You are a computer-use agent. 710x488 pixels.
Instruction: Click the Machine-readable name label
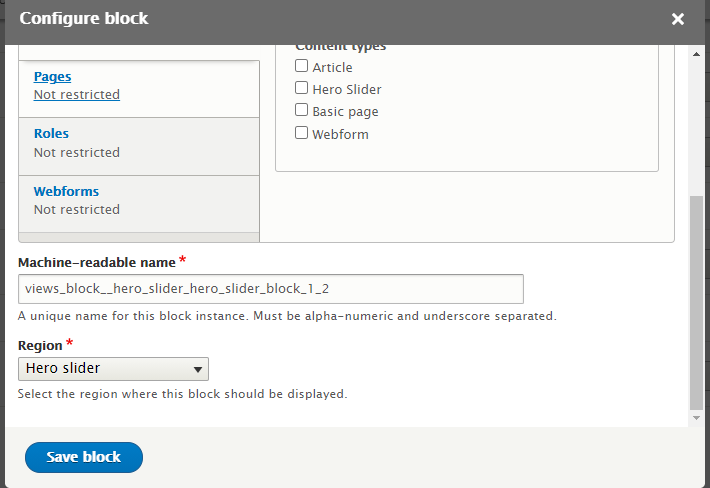click(97, 262)
